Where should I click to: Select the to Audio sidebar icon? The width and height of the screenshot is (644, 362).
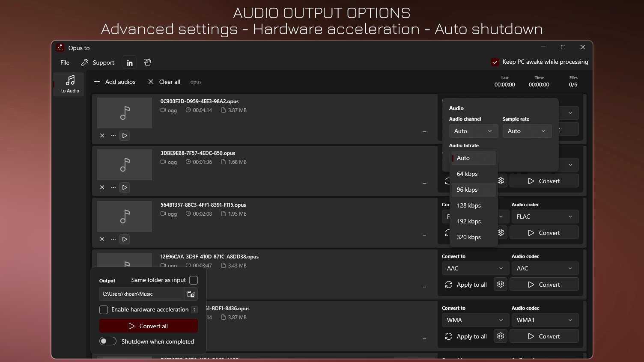pyautogui.click(x=70, y=84)
